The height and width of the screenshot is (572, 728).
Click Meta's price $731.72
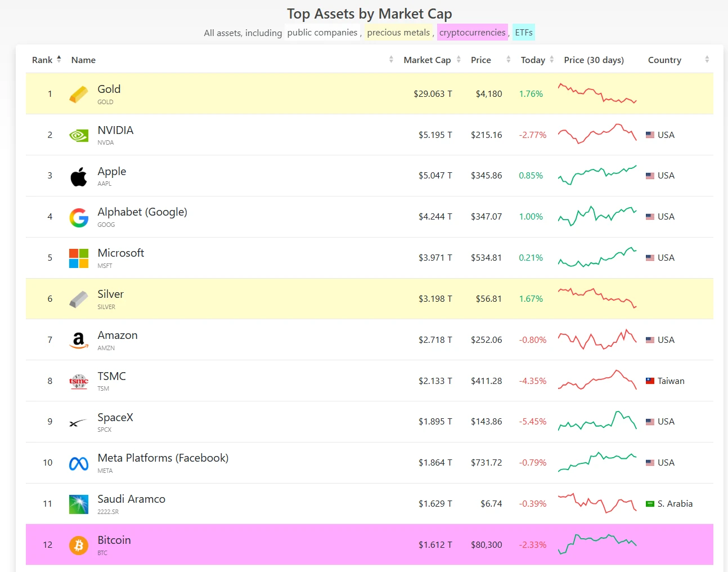click(487, 462)
